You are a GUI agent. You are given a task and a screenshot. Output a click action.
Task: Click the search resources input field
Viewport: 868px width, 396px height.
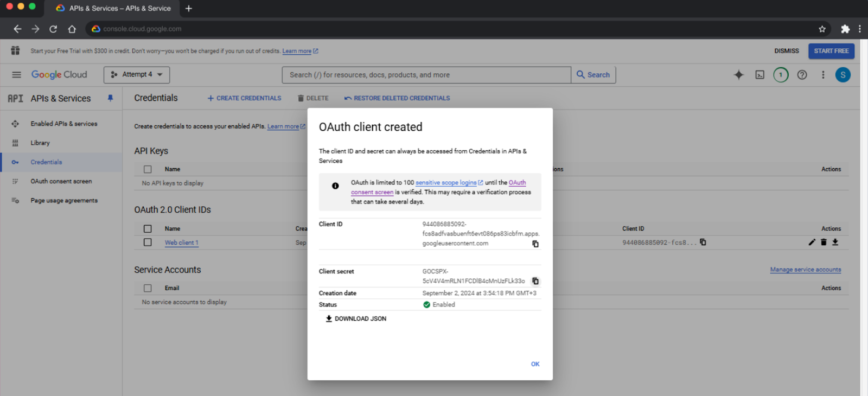click(x=426, y=75)
